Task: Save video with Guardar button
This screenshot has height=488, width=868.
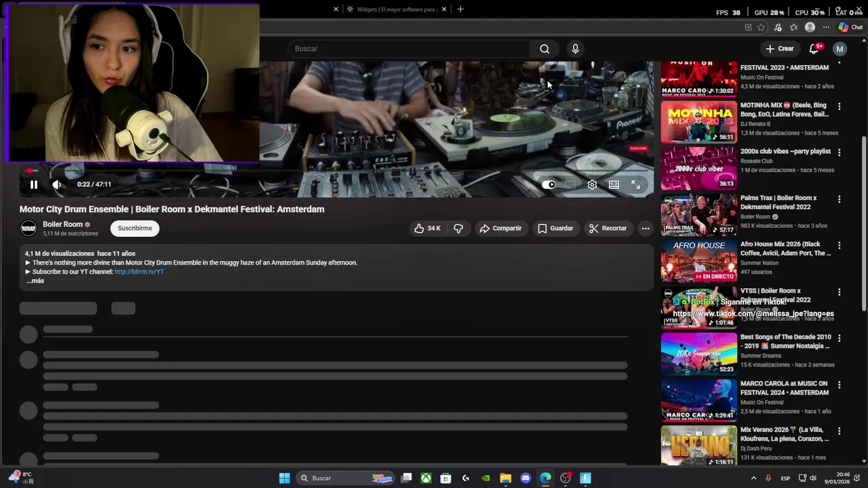Action: coord(555,228)
